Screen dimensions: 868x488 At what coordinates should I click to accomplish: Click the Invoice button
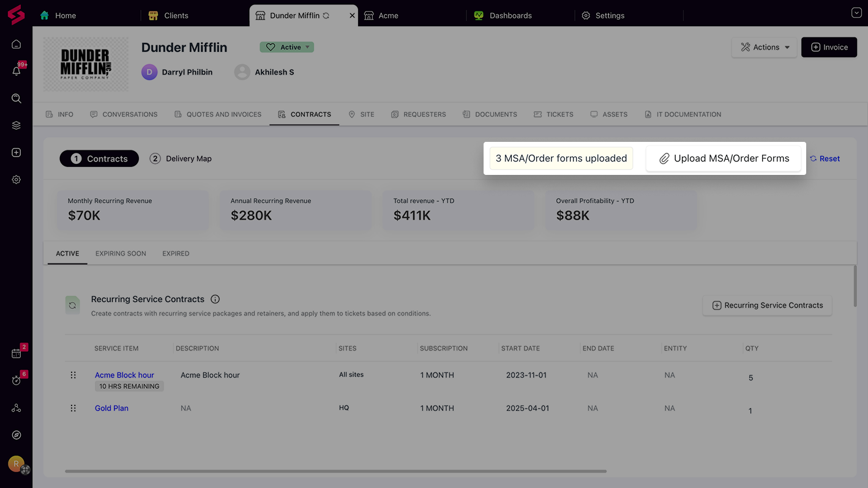[x=829, y=47]
